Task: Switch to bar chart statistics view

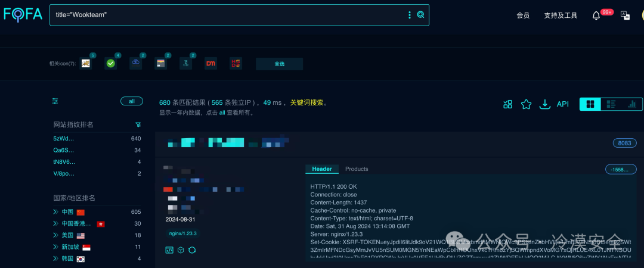Action: tap(631, 104)
